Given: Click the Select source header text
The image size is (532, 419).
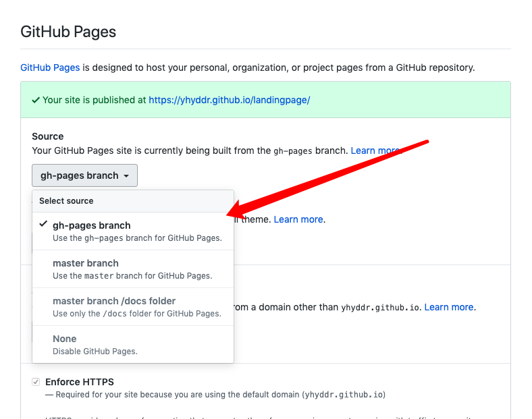Looking at the screenshot, I should click(x=66, y=200).
